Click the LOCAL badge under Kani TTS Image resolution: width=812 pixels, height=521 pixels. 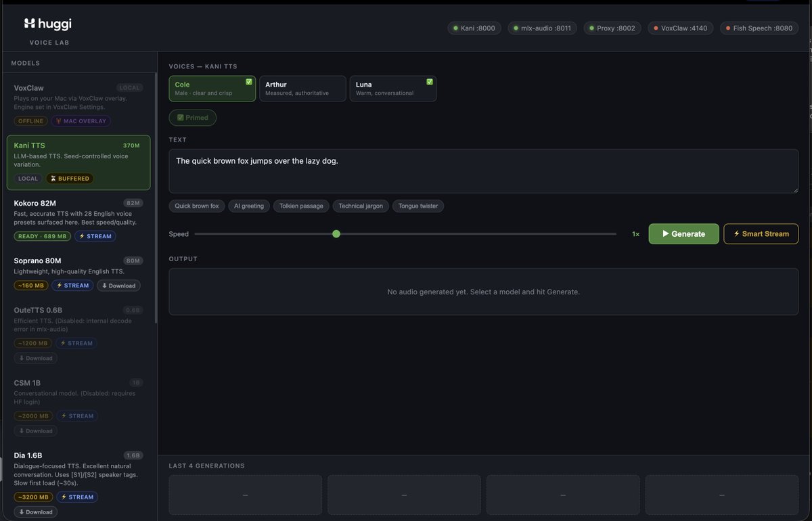pos(28,179)
